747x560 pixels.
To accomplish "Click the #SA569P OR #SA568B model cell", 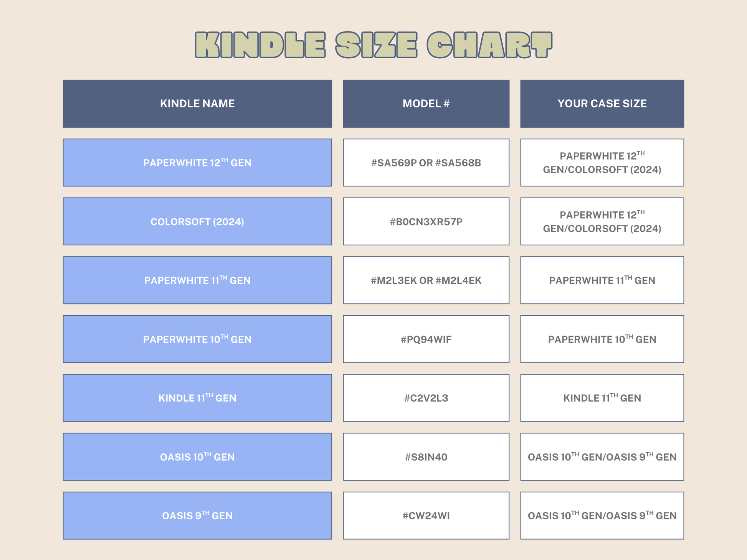I will coord(426,163).
